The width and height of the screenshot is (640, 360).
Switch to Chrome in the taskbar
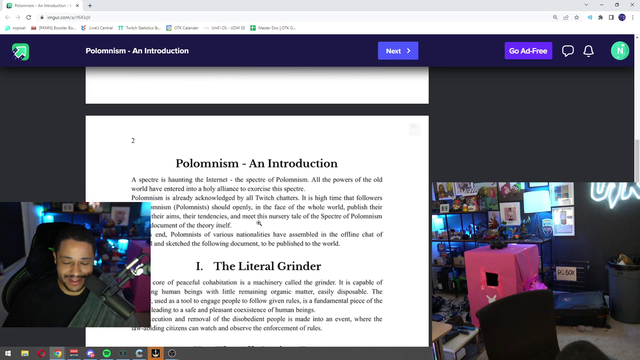click(x=58, y=353)
